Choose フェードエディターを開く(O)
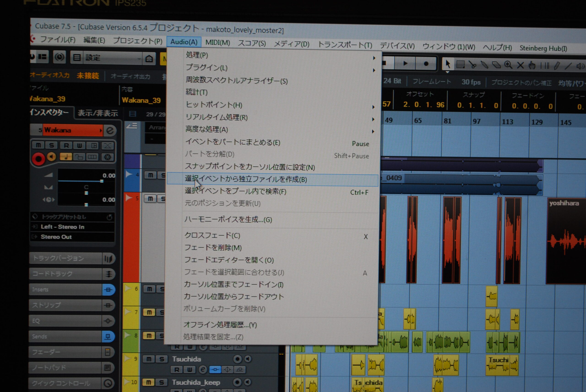586x392 pixels. click(x=272, y=260)
